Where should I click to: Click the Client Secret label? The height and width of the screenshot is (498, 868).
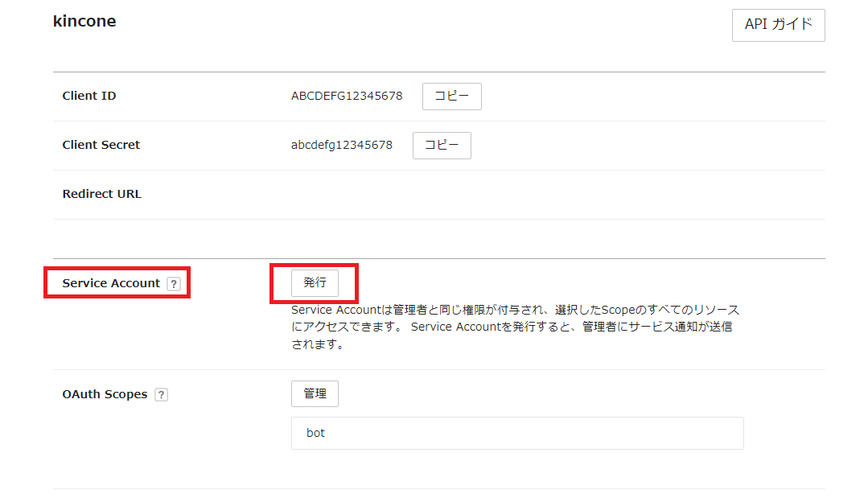[101, 145]
